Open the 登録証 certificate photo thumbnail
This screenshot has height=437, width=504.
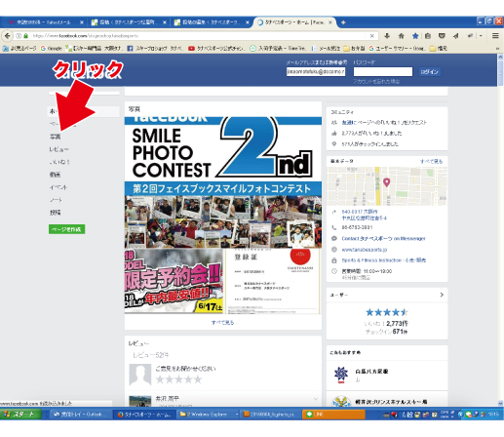tap(273, 281)
